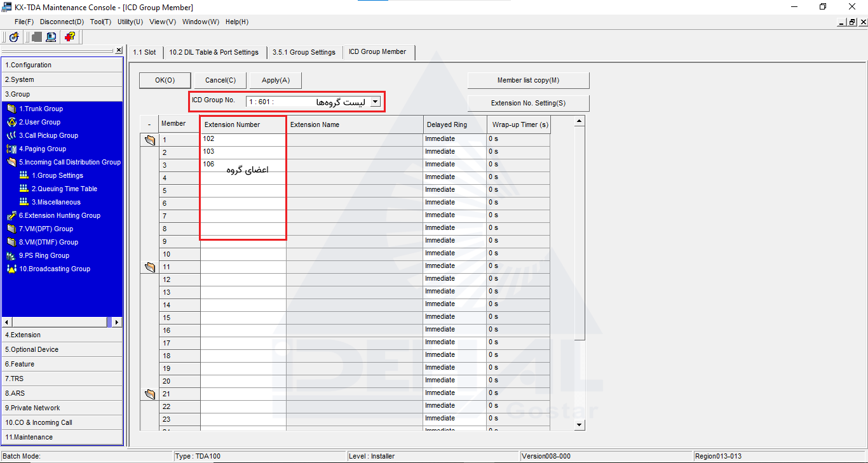Switch to the 3.5.1 Group Settings tab

point(304,52)
